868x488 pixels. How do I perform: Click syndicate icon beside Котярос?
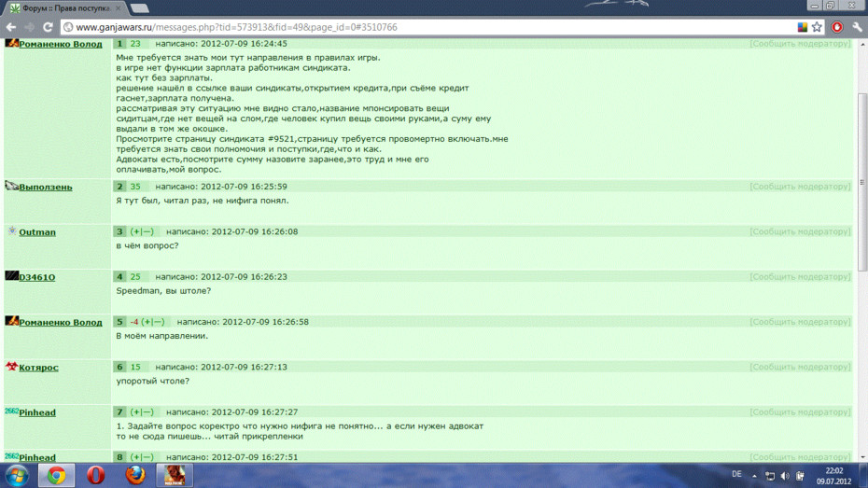[11, 366]
